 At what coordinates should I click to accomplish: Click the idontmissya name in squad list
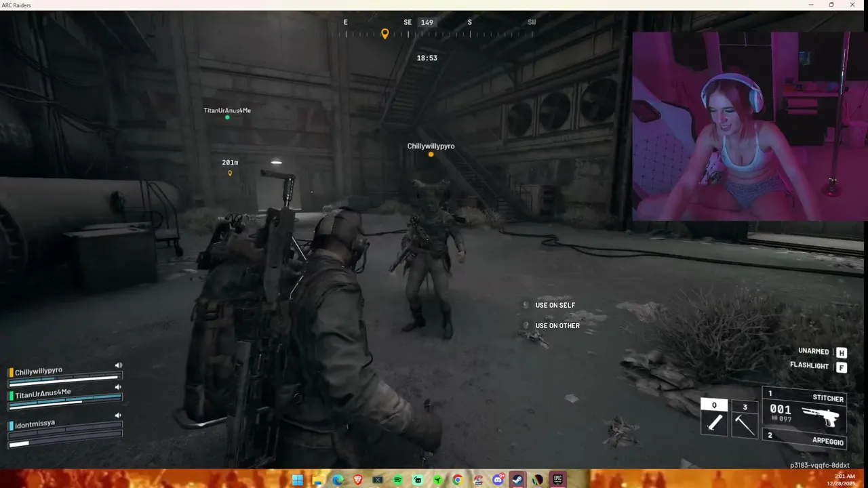pos(35,424)
